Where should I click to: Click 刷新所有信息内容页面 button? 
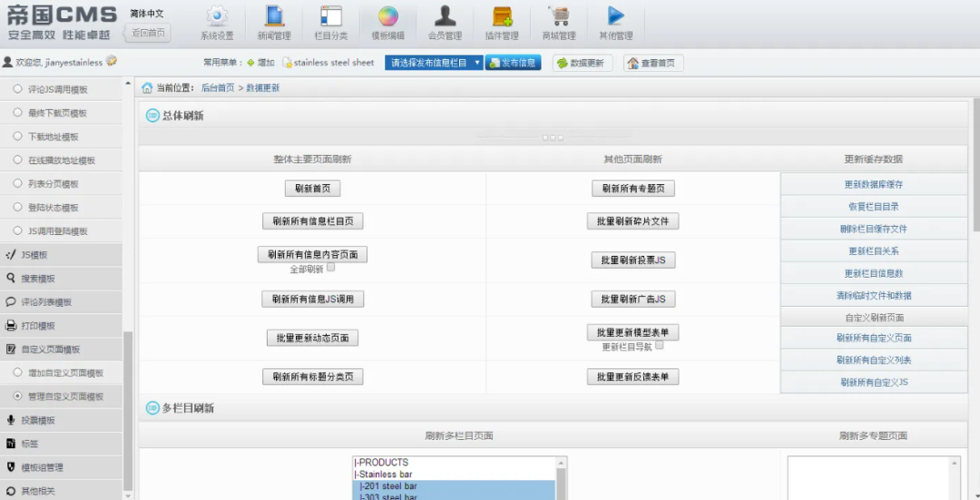312,254
